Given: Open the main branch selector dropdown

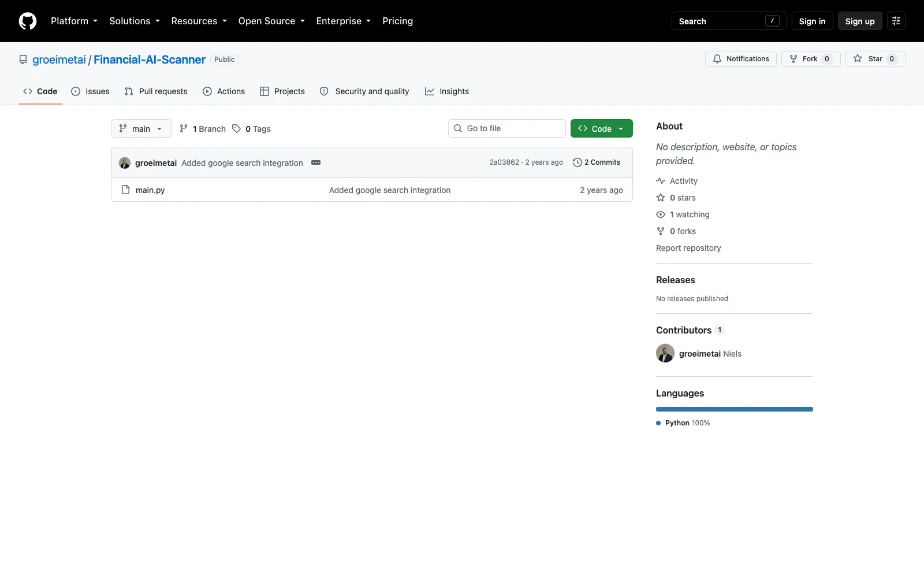Looking at the screenshot, I should pyautogui.click(x=141, y=128).
